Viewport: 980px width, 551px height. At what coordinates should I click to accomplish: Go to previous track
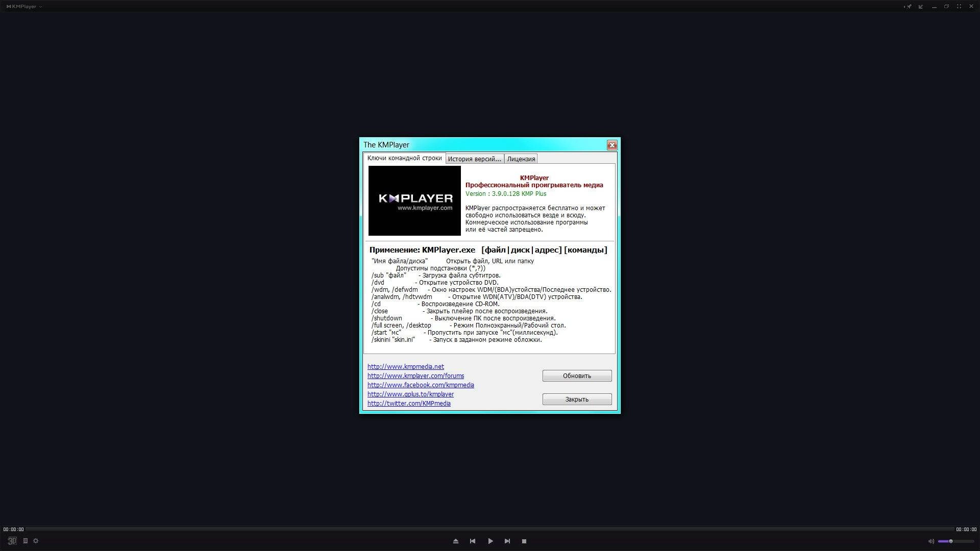click(473, 541)
